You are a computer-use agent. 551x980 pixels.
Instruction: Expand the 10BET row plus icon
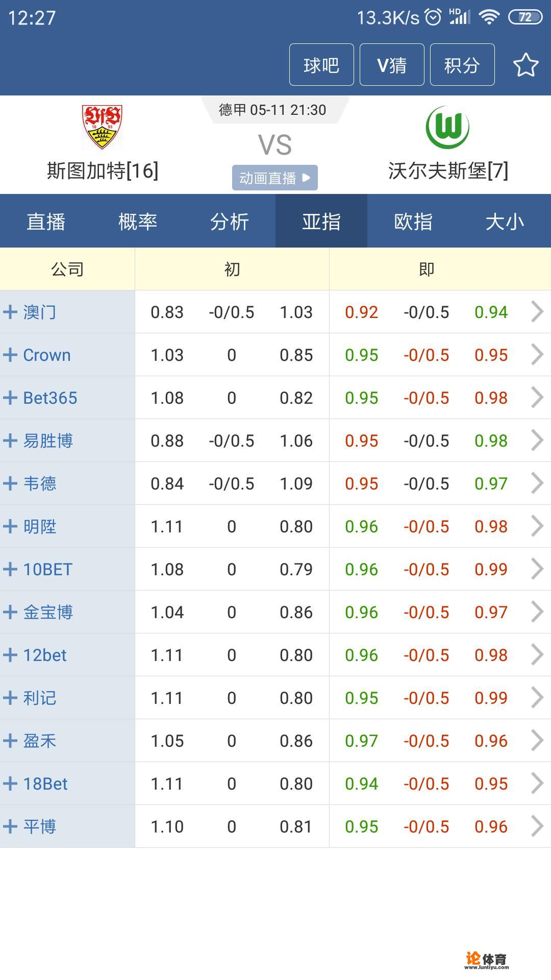coord(10,569)
